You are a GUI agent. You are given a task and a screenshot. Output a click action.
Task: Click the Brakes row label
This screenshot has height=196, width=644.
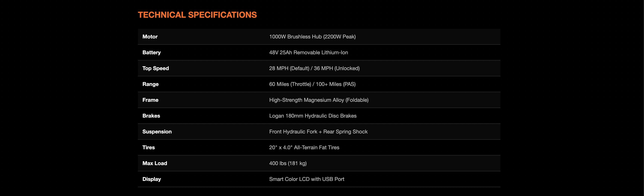click(x=151, y=116)
